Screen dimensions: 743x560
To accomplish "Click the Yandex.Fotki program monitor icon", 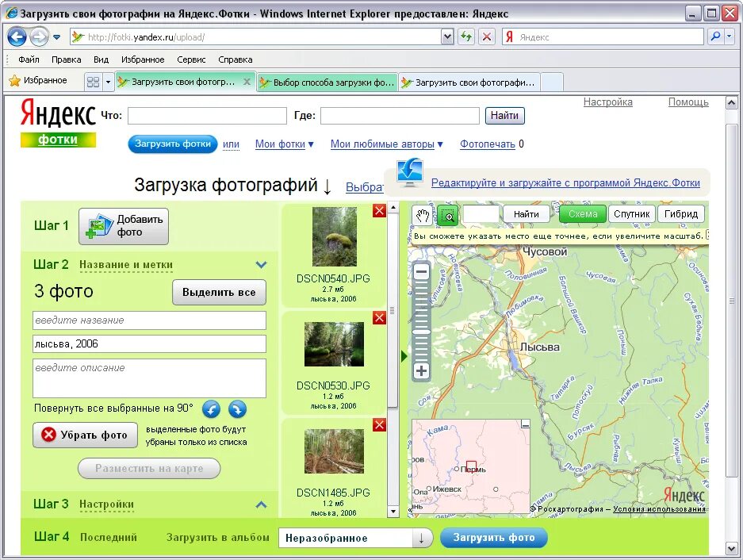I will (x=410, y=174).
